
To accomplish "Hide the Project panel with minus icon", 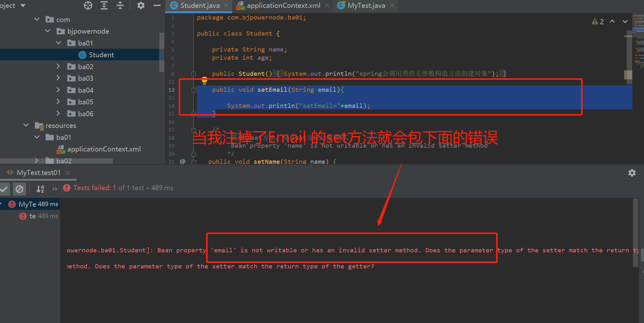I will [x=157, y=5].
